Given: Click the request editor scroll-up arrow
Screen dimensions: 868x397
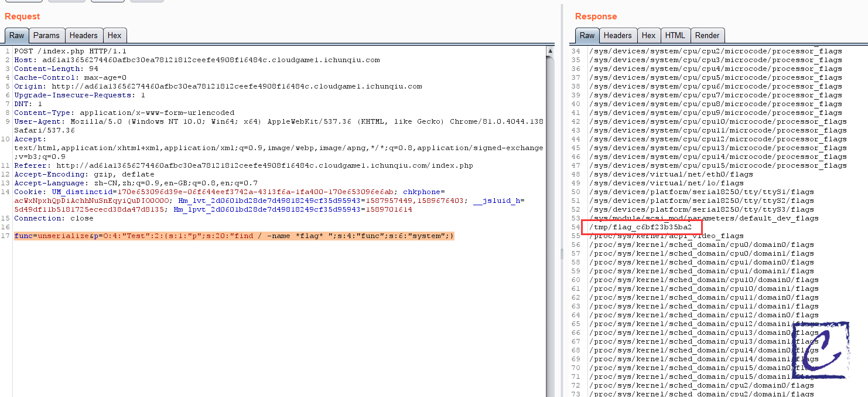Looking at the screenshot, I should pos(550,51).
